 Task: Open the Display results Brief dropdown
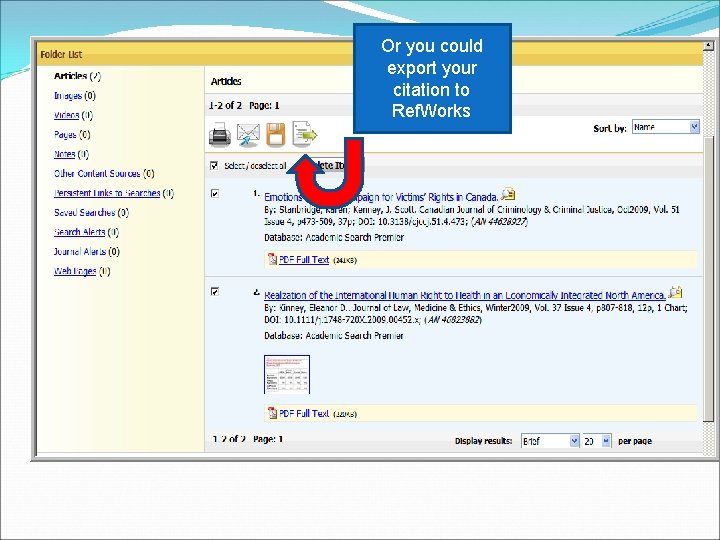coord(550,441)
